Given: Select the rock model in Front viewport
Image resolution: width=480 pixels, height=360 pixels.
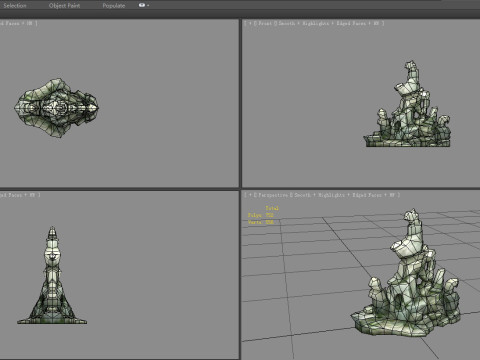Looking at the screenshot, I should tap(408, 123).
